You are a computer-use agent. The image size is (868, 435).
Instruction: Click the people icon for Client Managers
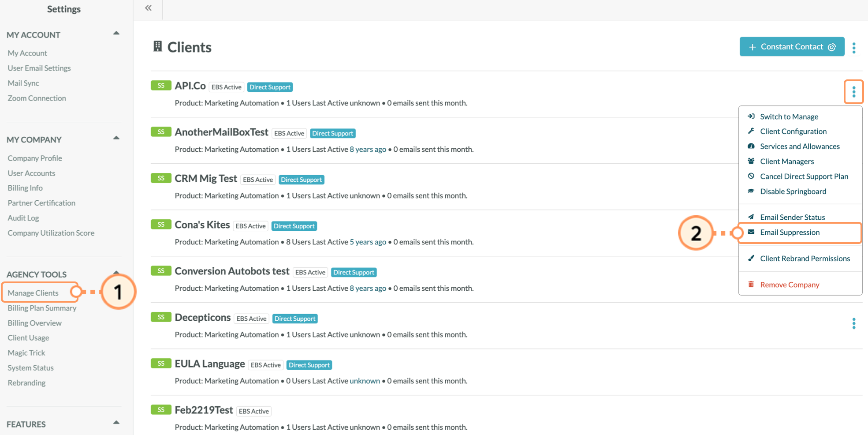751,161
